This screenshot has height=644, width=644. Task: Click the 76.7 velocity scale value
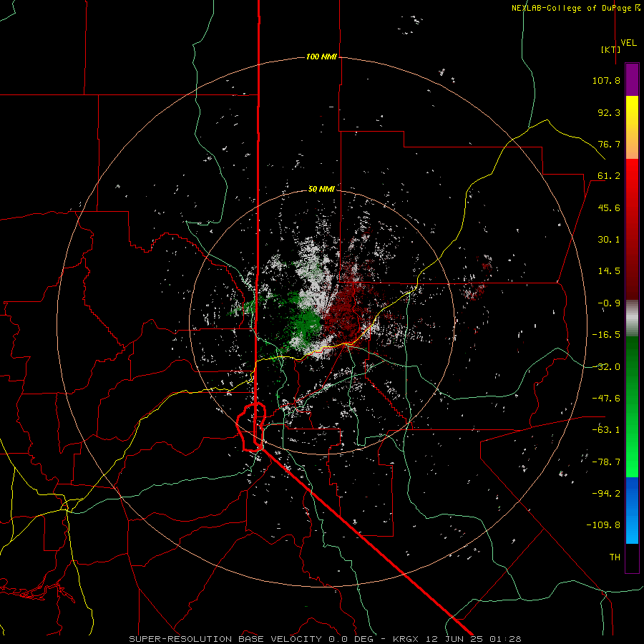tap(609, 144)
